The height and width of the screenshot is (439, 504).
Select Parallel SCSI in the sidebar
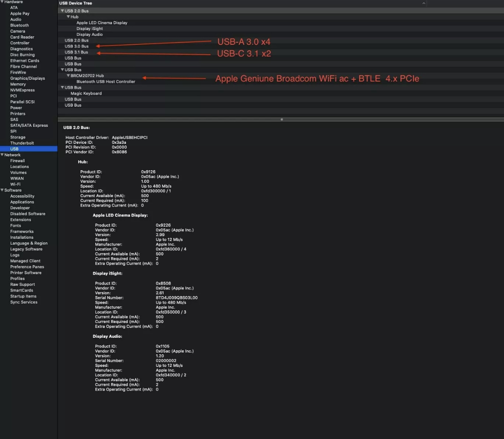click(22, 102)
